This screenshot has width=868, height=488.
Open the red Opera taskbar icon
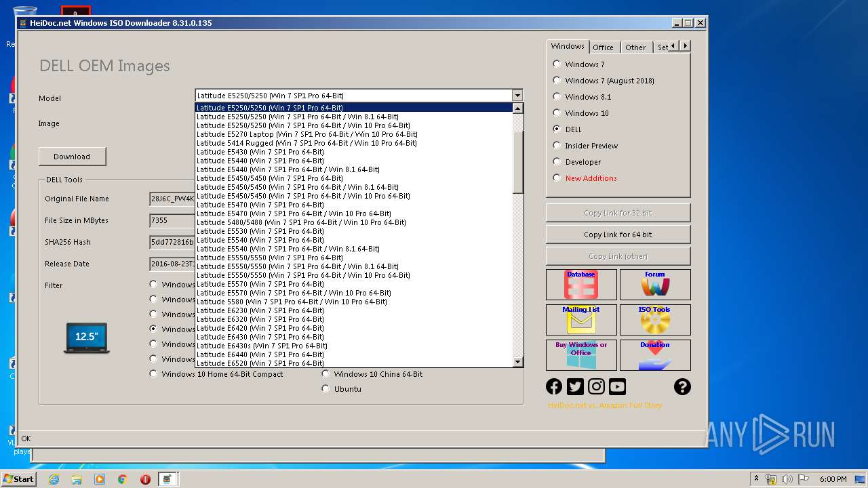click(x=145, y=479)
